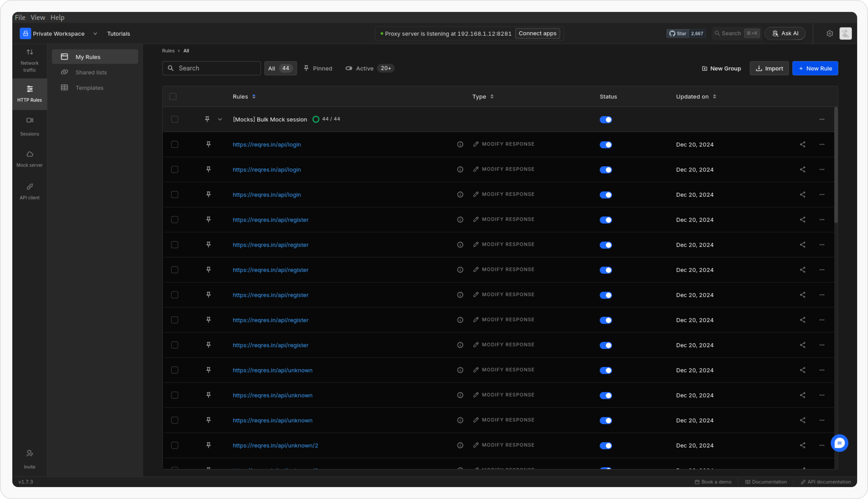Click the New Rule button
868x499 pixels.
coord(815,68)
